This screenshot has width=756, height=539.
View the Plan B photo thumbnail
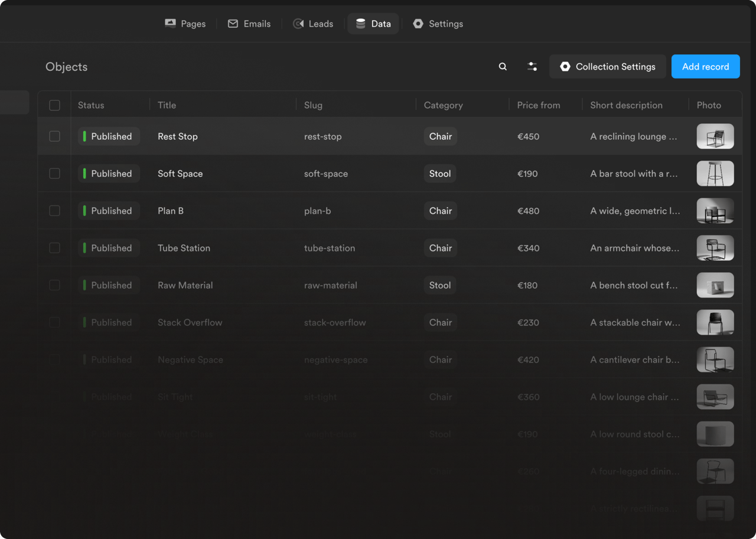pyautogui.click(x=715, y=211)
